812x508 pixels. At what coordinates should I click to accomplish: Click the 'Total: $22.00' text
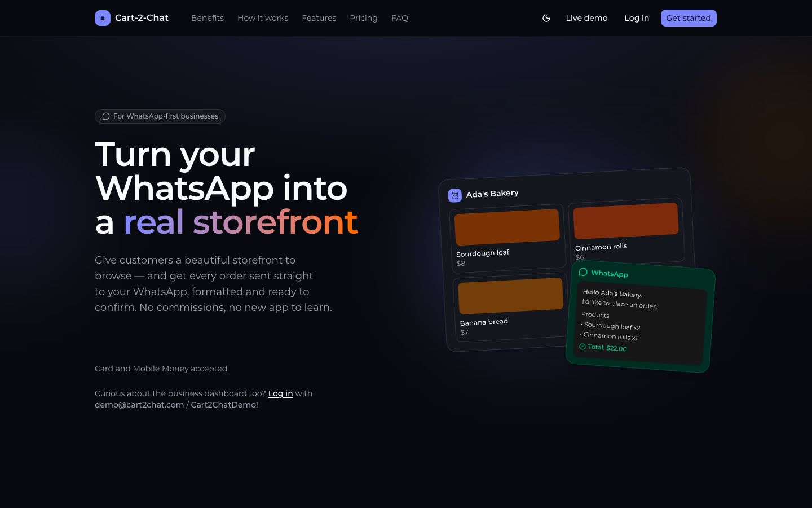[x=607, y=348]
